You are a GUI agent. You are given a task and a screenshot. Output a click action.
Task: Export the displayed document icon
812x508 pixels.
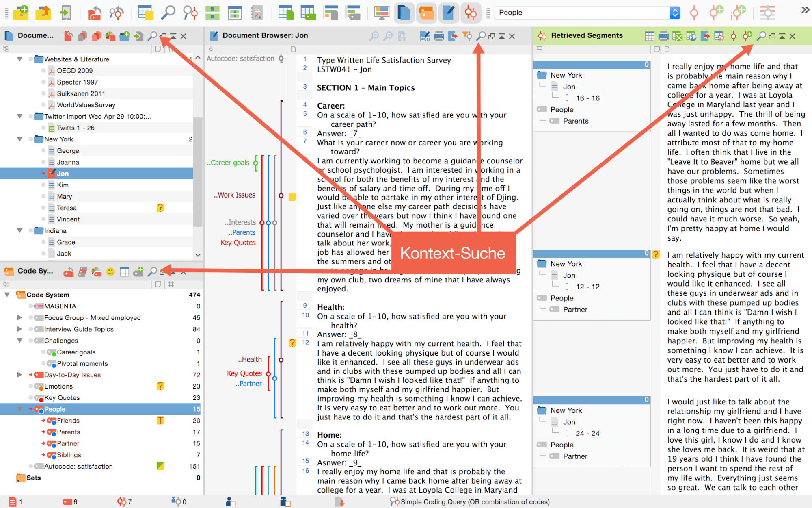[x=453, y=36]
